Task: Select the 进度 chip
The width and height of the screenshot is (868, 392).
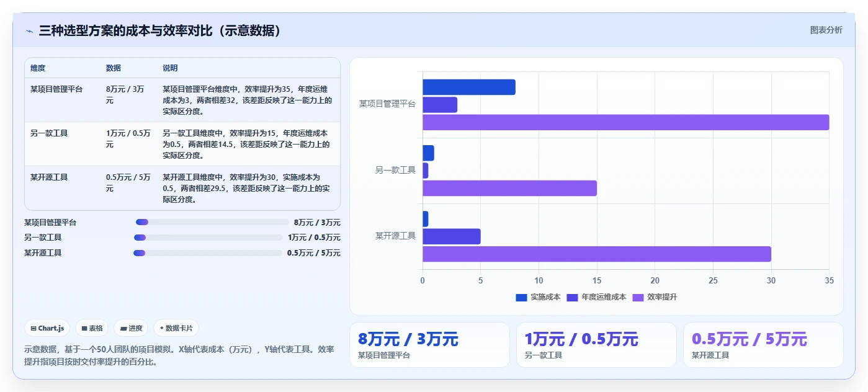Action: click(131, 328)
